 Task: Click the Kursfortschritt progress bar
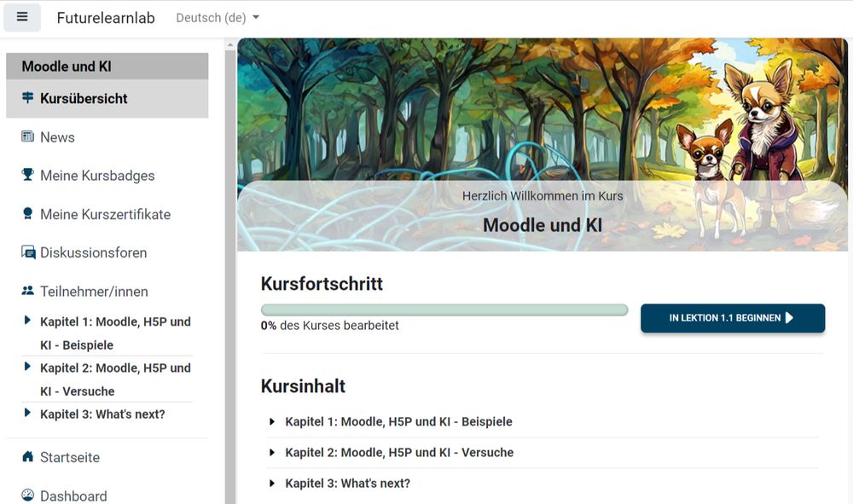pos(444,310)
